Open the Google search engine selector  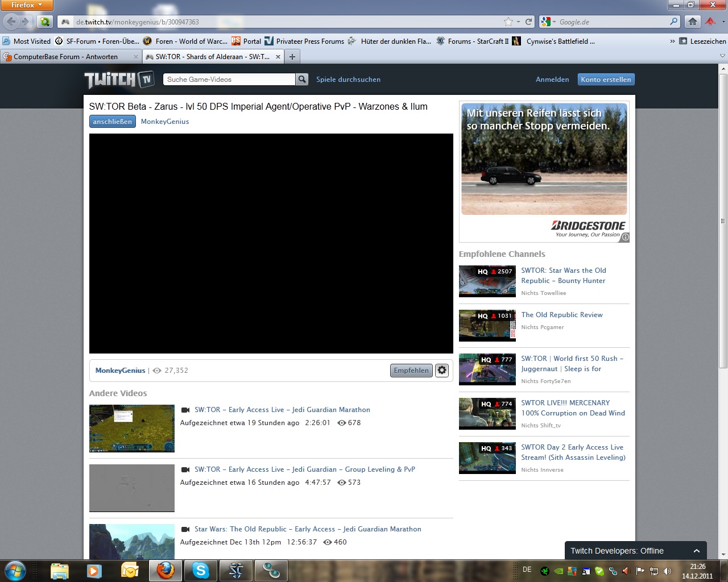548,22
